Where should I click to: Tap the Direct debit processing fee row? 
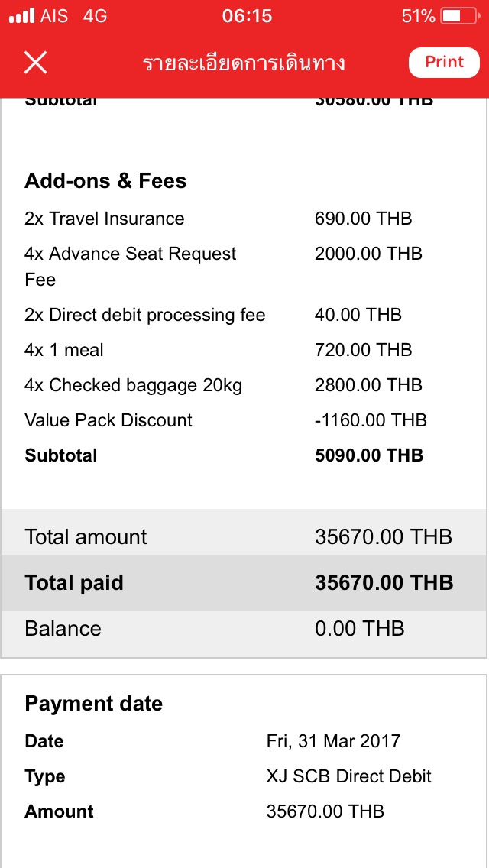[x=244, y=315]
